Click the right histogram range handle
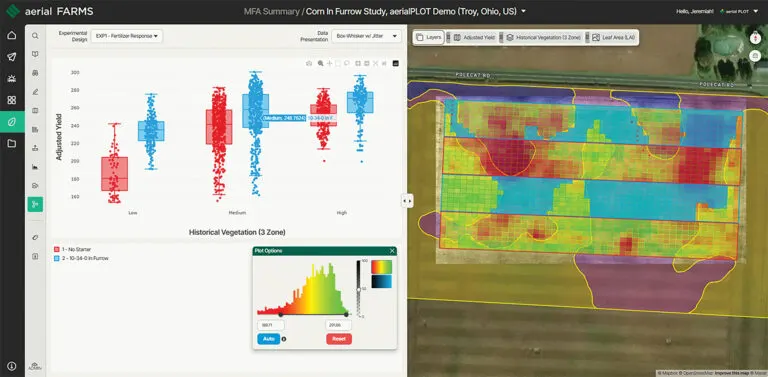The image size is (768, 377). click(x=346, y=314)
